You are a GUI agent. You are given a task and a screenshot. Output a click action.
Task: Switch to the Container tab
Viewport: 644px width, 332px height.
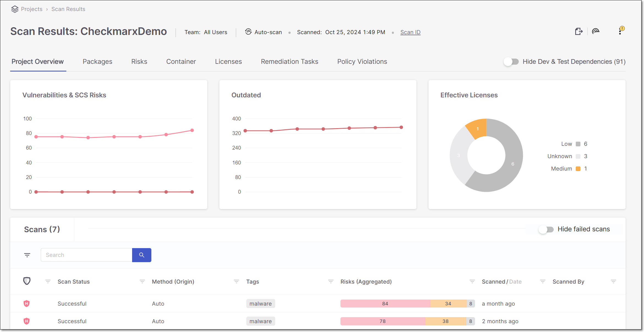pos(181,62)
